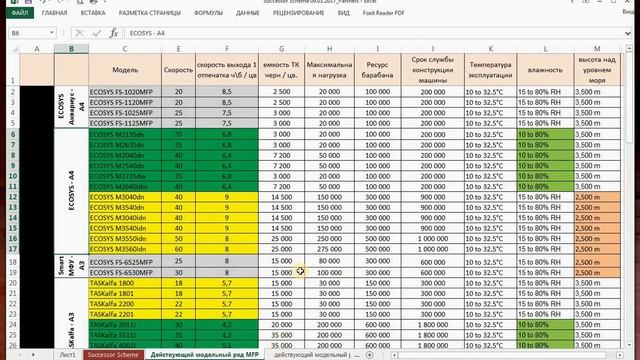Select column C header
640x360 pixels.
click(x=125, y=49)
